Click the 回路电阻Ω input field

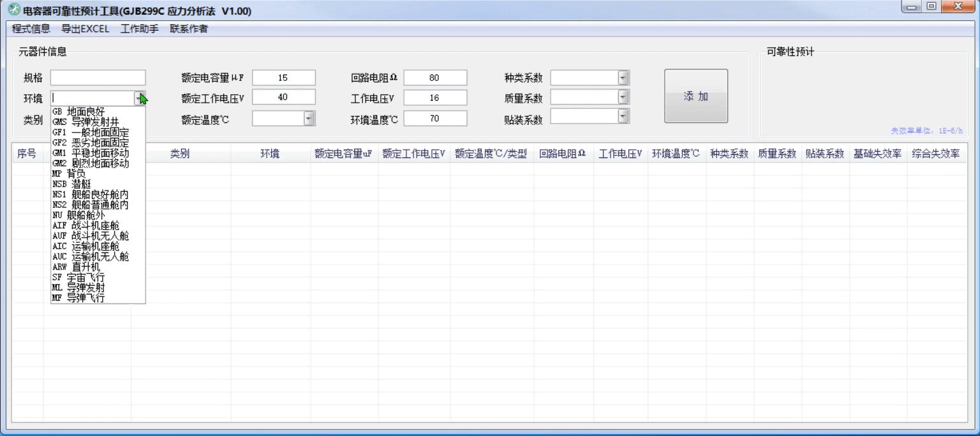434,78
